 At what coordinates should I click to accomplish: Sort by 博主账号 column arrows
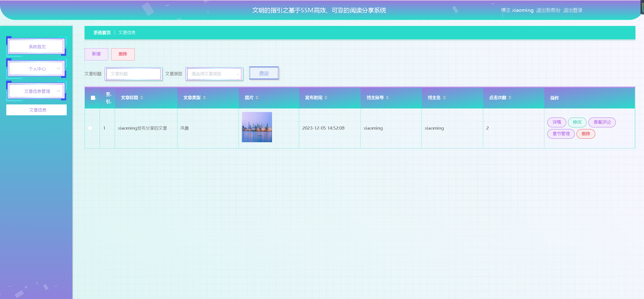point(387,98)
